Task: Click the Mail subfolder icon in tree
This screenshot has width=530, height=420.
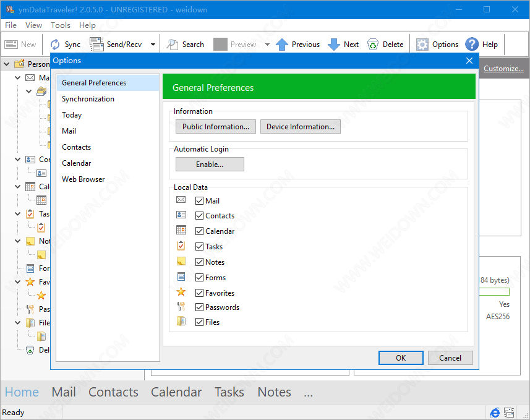Action: (41, 91)
